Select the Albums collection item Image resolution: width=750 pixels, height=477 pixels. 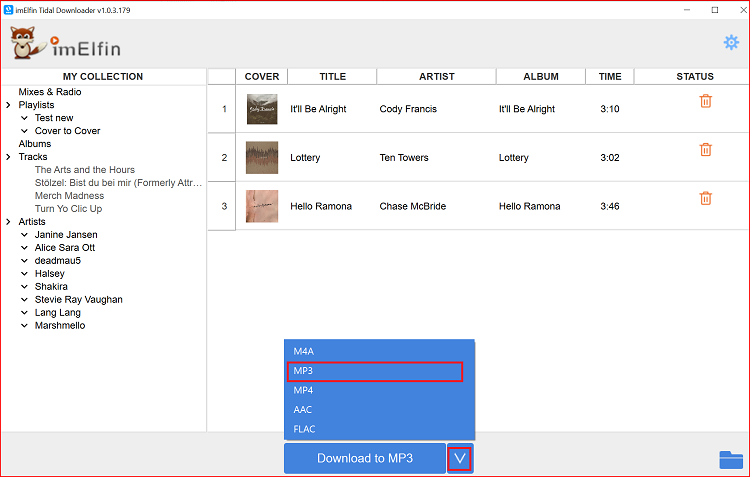point(34,144)
